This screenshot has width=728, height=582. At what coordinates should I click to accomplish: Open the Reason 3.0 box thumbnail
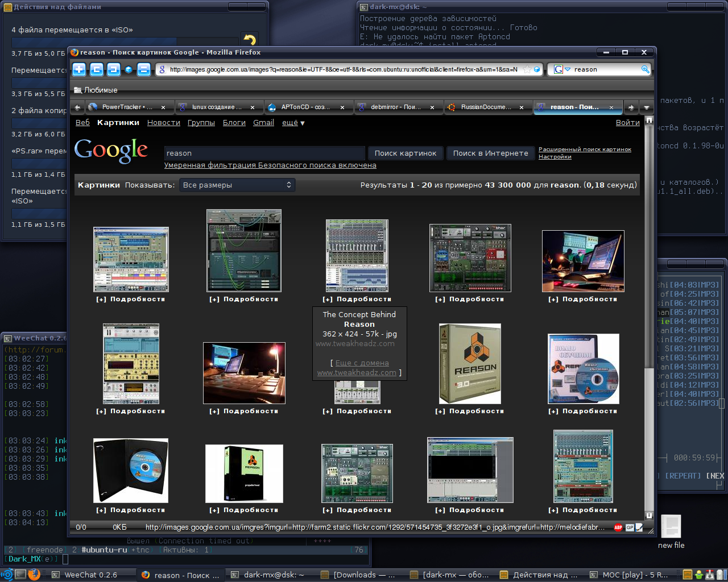tap(470, 364)
